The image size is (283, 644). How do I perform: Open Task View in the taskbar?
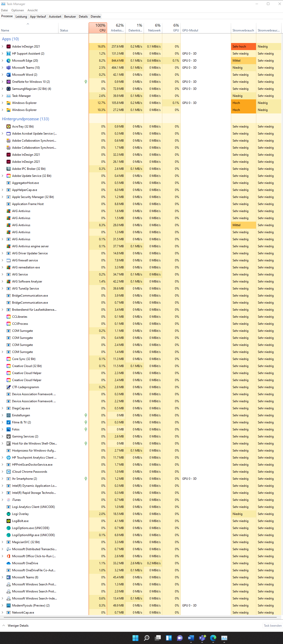[158, 638]
